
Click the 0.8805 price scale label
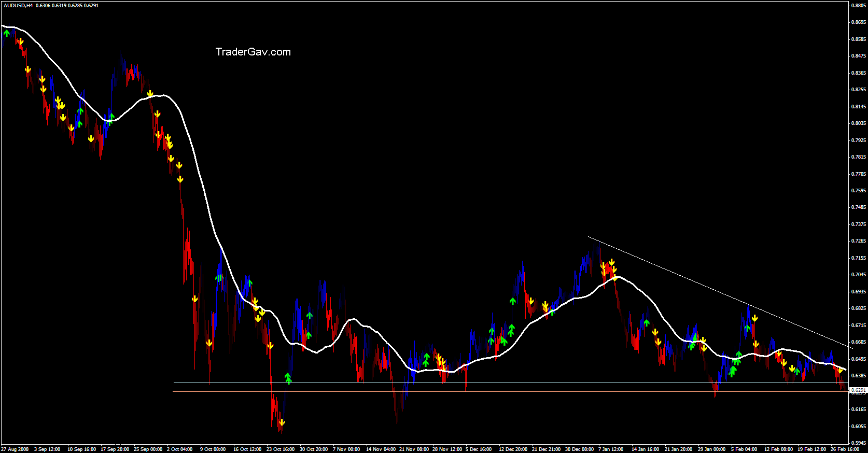[x=858, y=5]
